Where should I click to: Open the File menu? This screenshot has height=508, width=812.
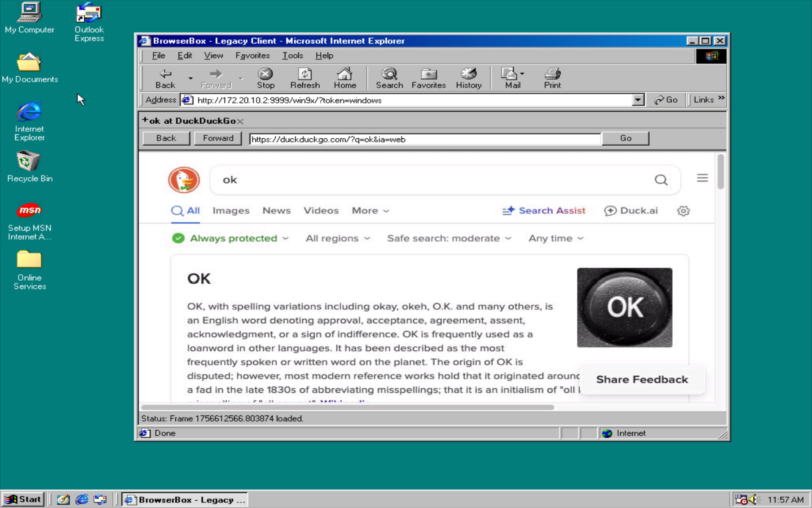pyautogui.click(x=158, y=55)
